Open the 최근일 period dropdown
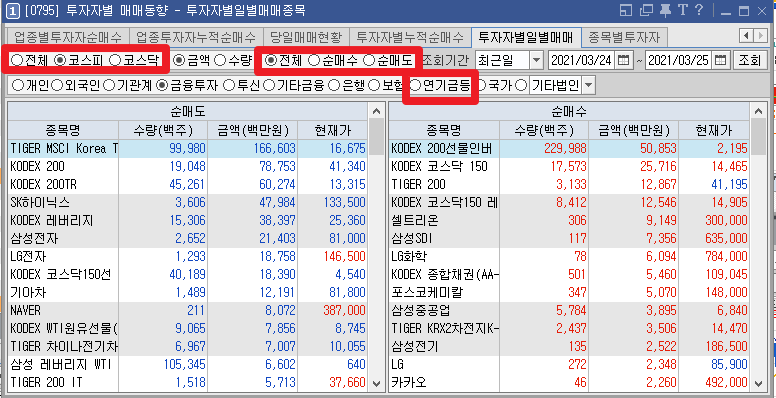The height and width of the screenshot is (398, 776). click(536, 60)
